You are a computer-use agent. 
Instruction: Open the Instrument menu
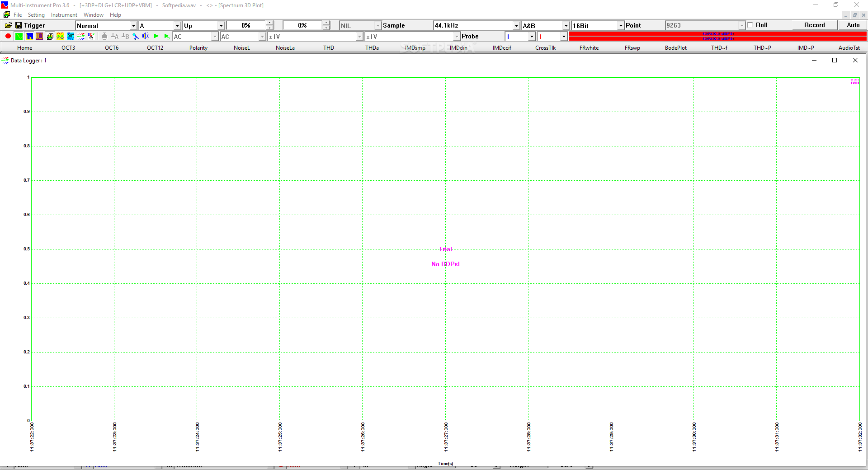64,15
